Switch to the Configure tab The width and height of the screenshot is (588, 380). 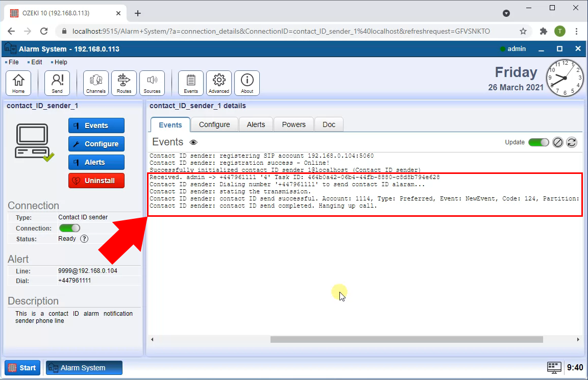pos(214,124)
